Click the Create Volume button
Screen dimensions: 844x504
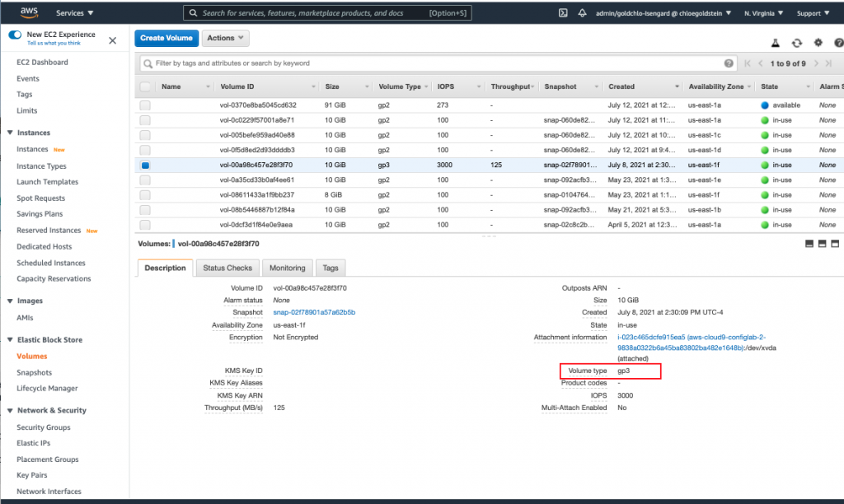pyautogui.click(x=166, y=38)
